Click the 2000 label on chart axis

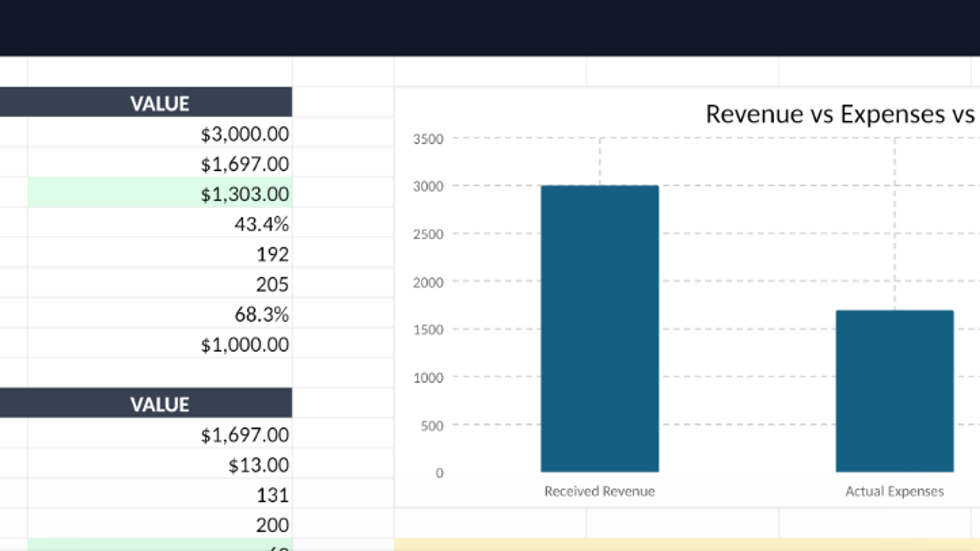[428, 282]
